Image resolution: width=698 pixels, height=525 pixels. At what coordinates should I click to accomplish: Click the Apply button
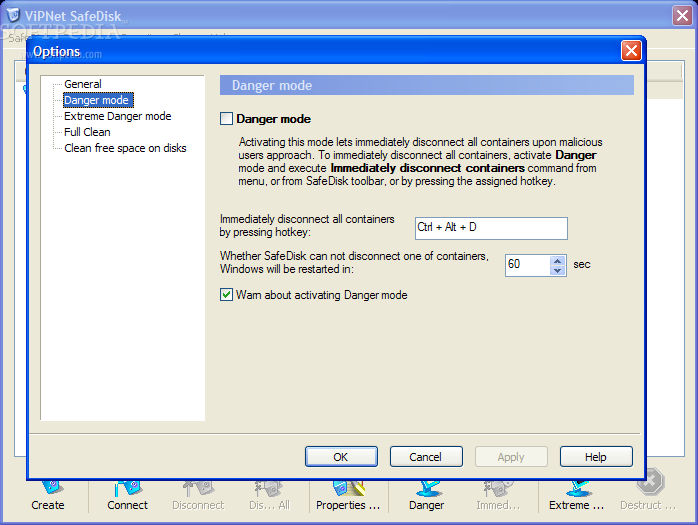(x=511, y=457)
